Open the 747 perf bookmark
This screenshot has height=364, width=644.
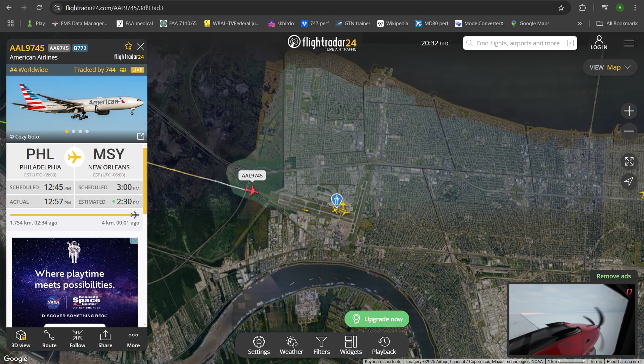pos(315,23)
